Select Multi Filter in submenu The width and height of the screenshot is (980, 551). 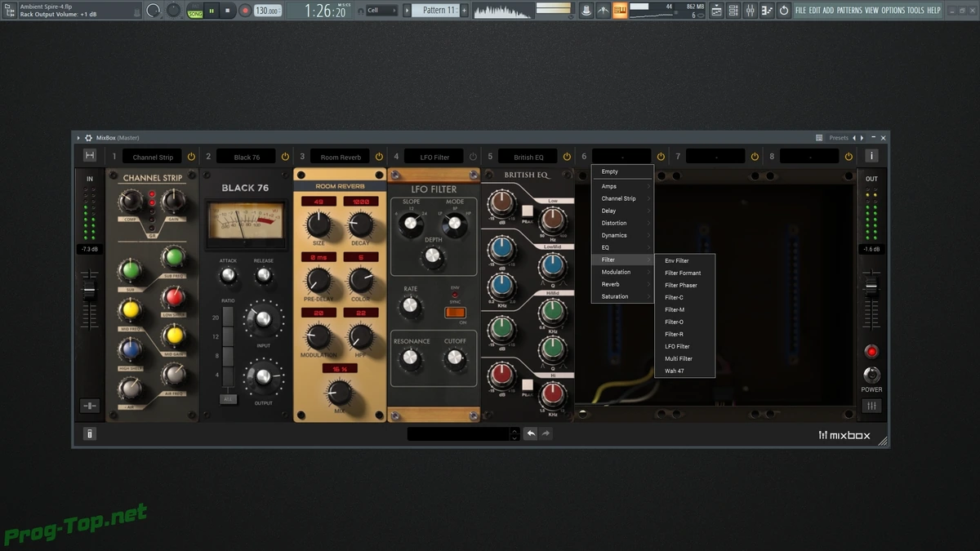(x=685, y=359)
